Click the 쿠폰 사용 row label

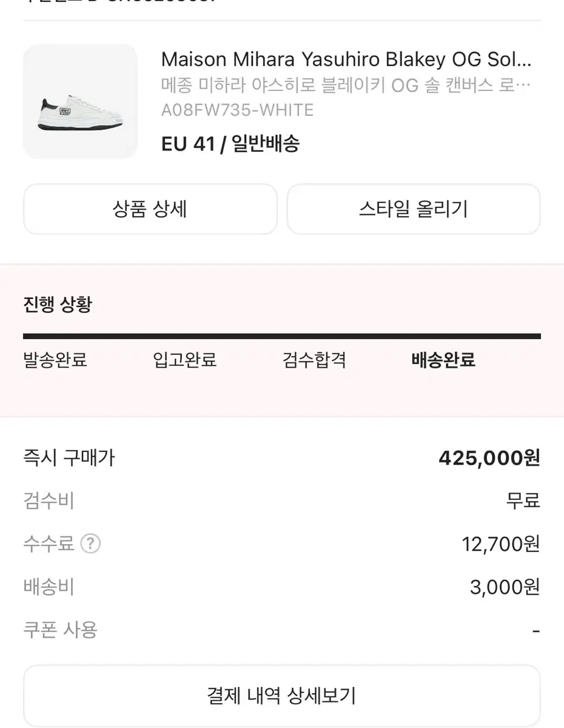(60, 630)
